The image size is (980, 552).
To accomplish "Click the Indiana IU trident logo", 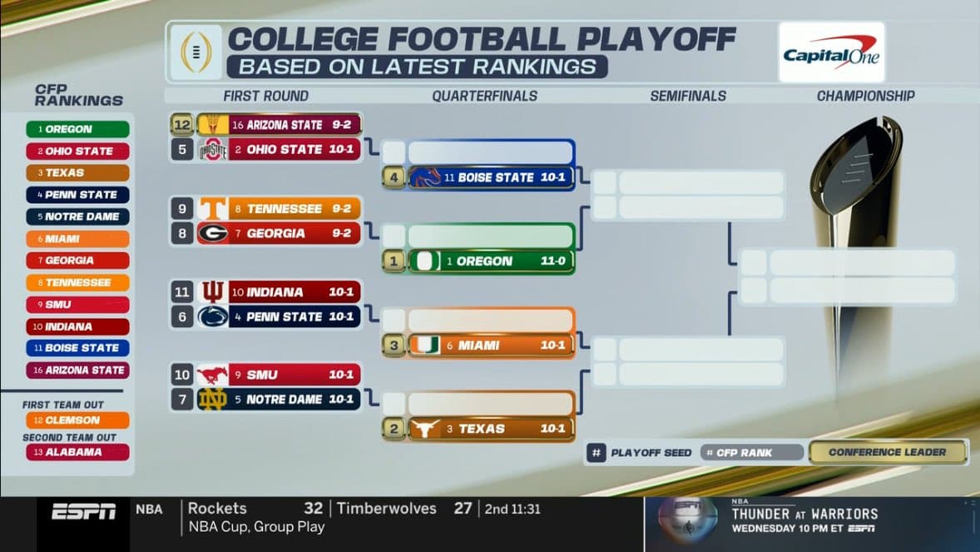I will click(x=213, y=292).
